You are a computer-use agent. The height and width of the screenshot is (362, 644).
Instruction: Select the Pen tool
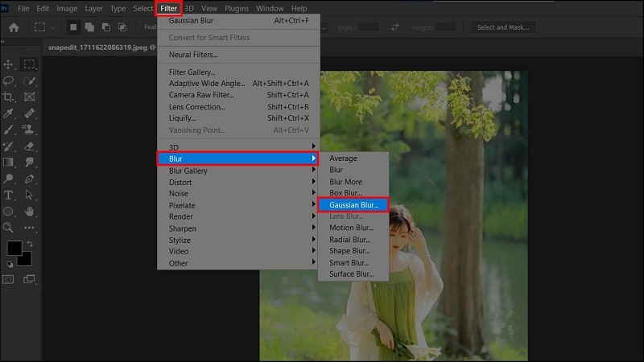pyautogui.click(x=29, y=179)
